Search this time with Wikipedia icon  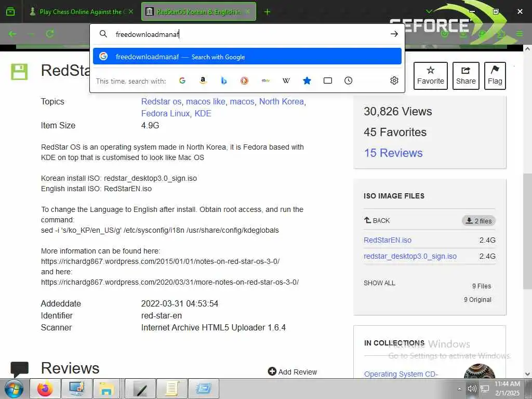(x=286, y=81)
